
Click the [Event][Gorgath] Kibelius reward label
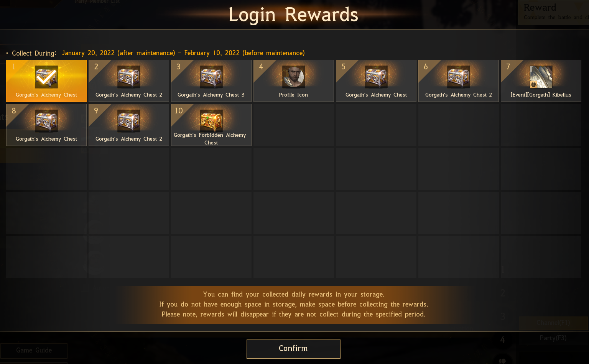tap(541, 95)
